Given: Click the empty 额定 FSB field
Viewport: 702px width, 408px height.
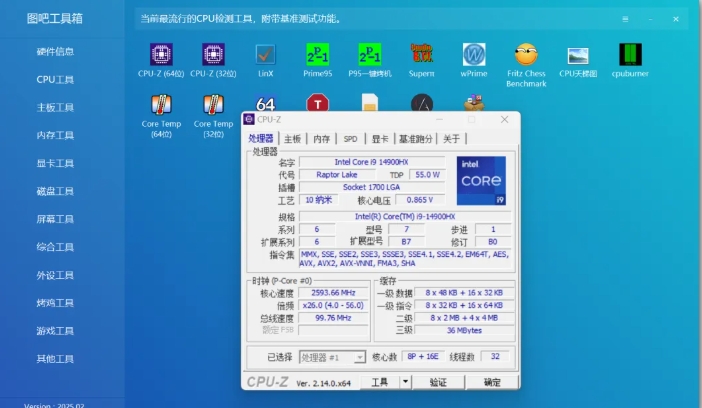Looking at the screenshot, I should pos(333,331).
